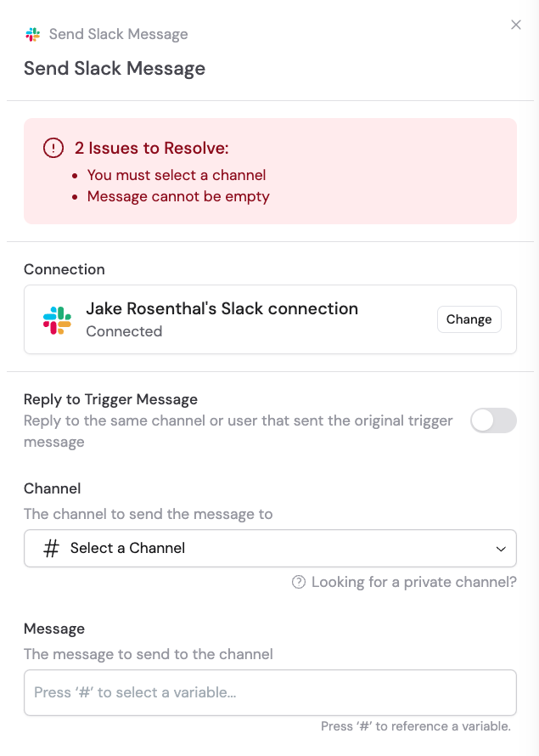Click the Change button for the Slack connection
The height and width of the screenshot is (756, 539).
tap(469, 319)
